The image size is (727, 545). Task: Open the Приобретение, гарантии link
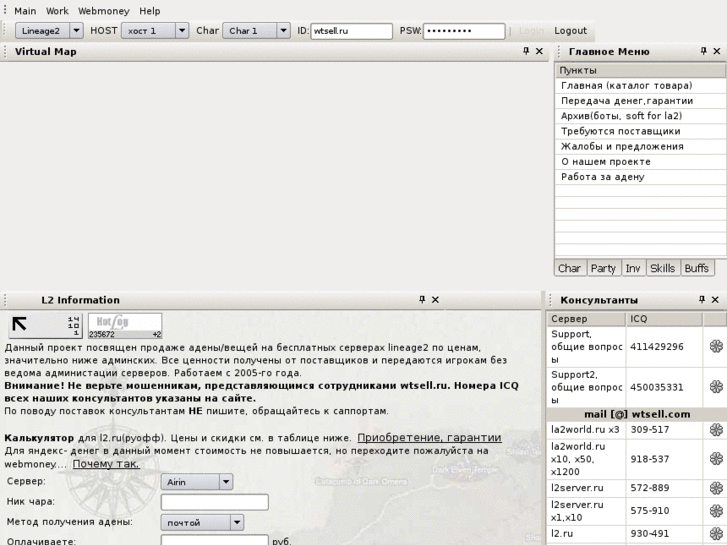click(x=429, y=438)
